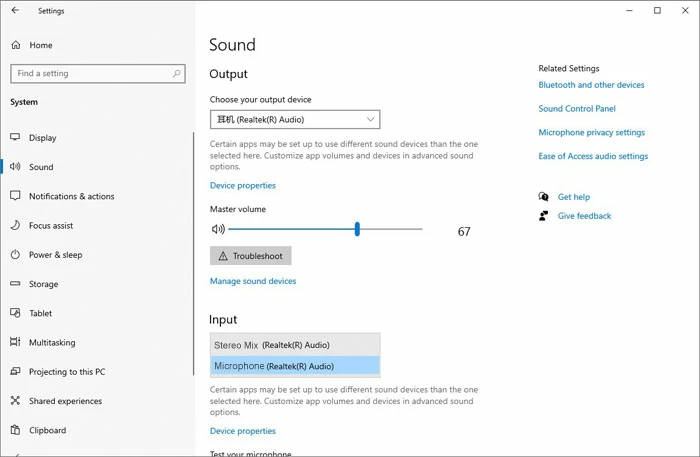Open Bluetooth and other devices link

click(x=591, y=85)
